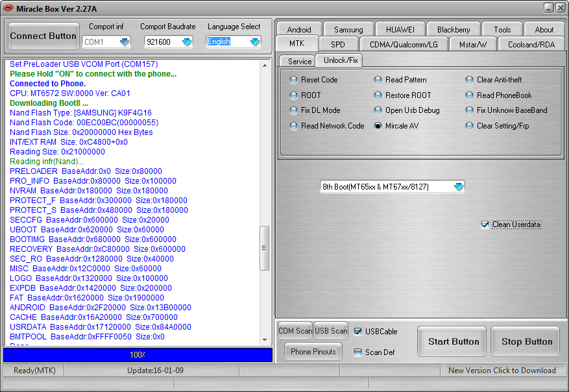Click the Ready(MTK) status text
This screenshot has height=392, width=569.
[x=34, y=370]
